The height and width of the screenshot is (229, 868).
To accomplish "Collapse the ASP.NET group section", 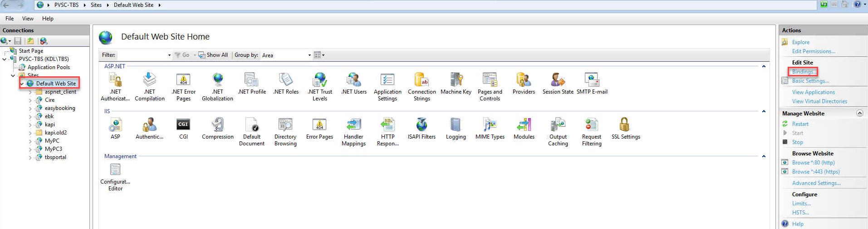I will 764,66.
